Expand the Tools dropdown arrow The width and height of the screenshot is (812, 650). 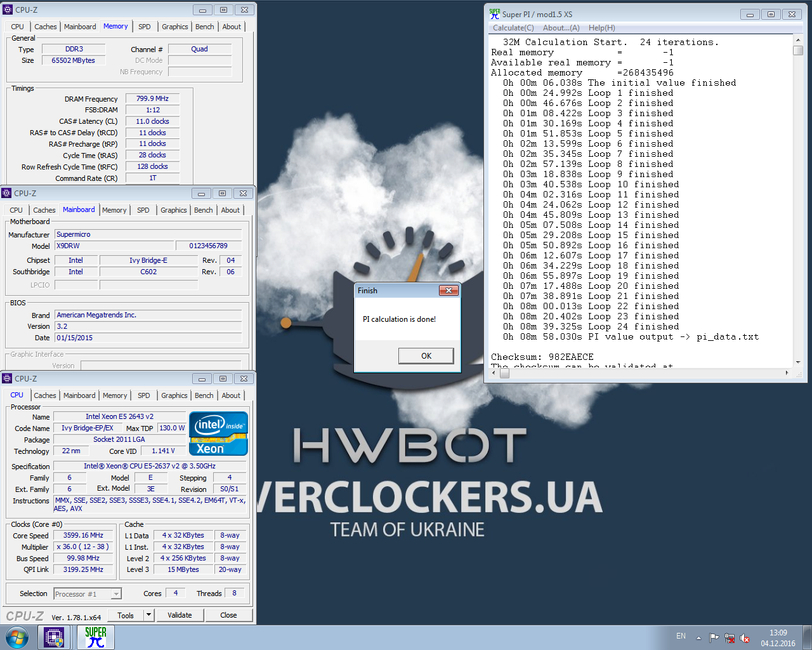pos(148,615)
